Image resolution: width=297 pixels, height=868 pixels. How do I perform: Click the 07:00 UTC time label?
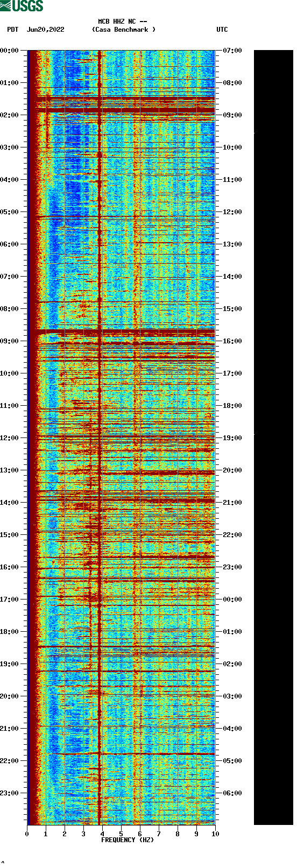point(232,51)
